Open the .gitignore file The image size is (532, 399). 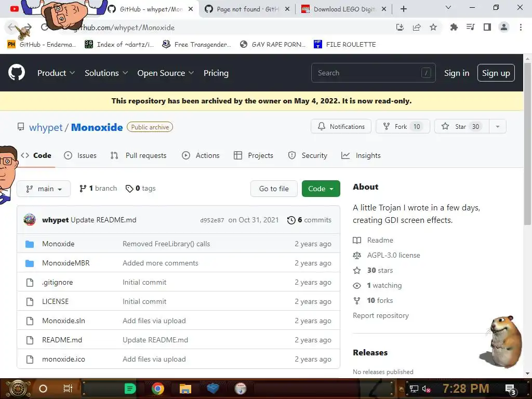pyautogui.click(x=57, y=282)
